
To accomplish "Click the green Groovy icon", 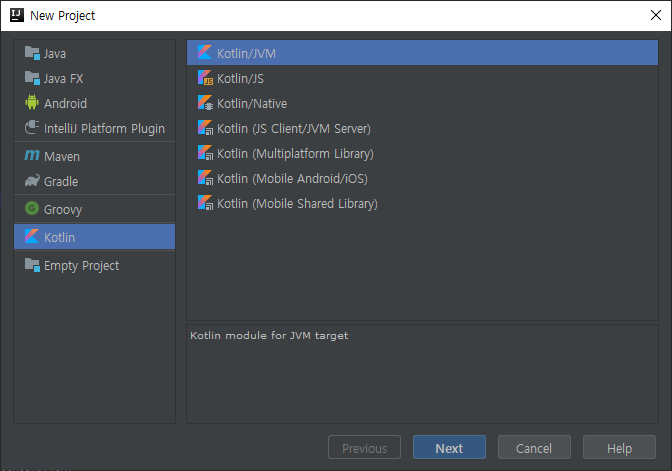I will pos(32,209).
